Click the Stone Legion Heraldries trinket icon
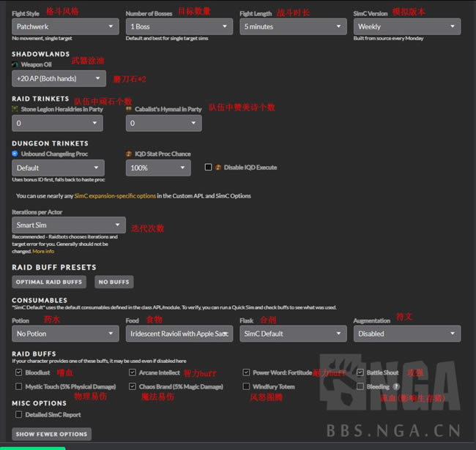Viewport: 476px width, 450px height. point(15,109)
